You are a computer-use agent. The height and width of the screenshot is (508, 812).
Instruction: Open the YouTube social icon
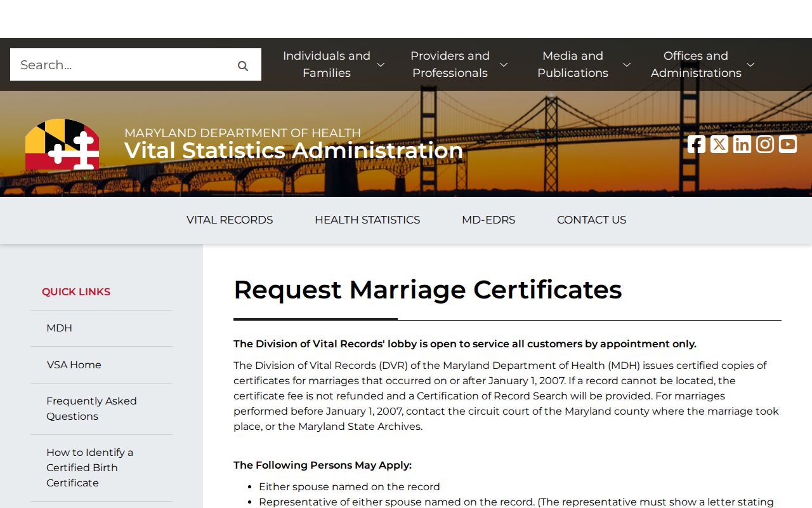click(x=788, y=144)
